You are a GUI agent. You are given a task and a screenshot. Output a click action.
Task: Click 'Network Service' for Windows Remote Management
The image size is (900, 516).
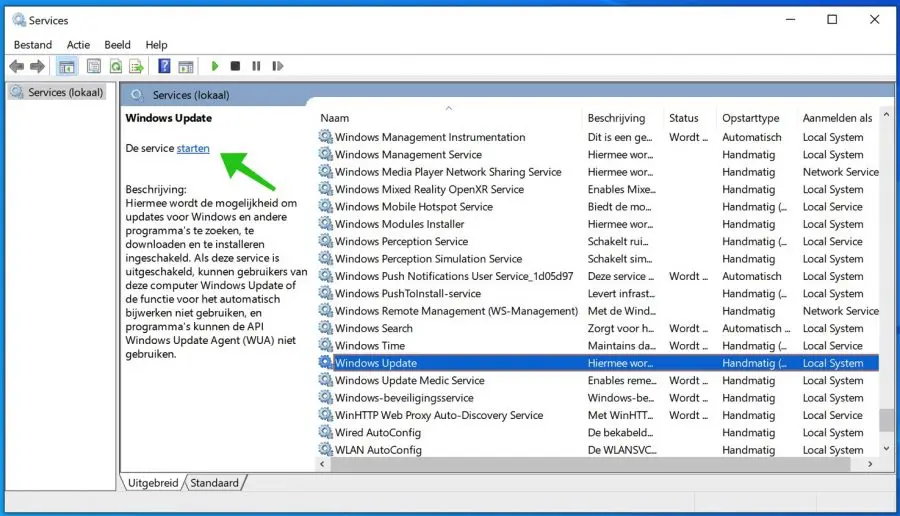pyautogui.click(x=840, y=311)
